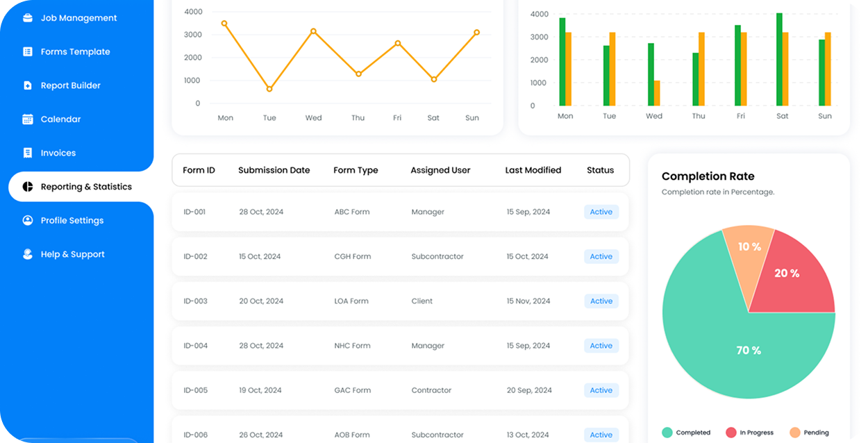This screenshot has width=868, height=443.
Task: Sort by Submission Date column header
Action: coord(274,170)
